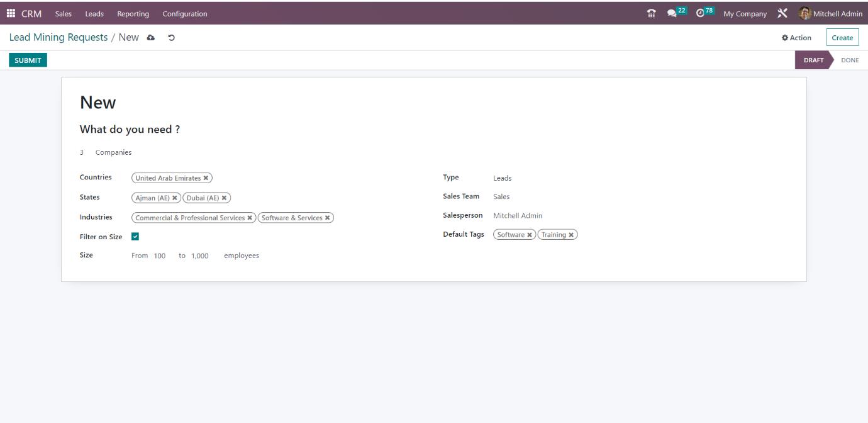Open Mitchell Admin user menu
This screenshot has width=868, height=423.
[x=830, y=13]
